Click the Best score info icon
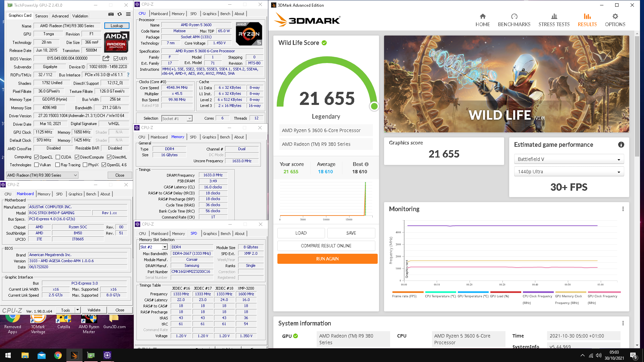 (367, 164)
